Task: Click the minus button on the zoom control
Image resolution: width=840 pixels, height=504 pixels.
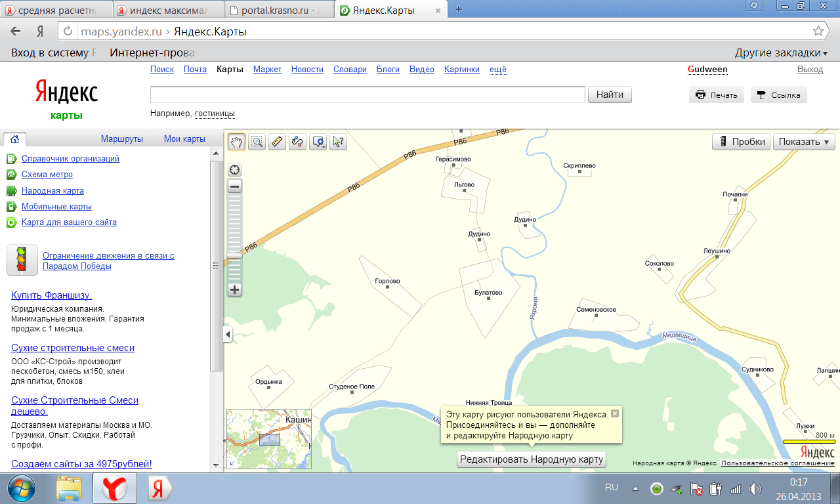Action: (x=234, y=186)
